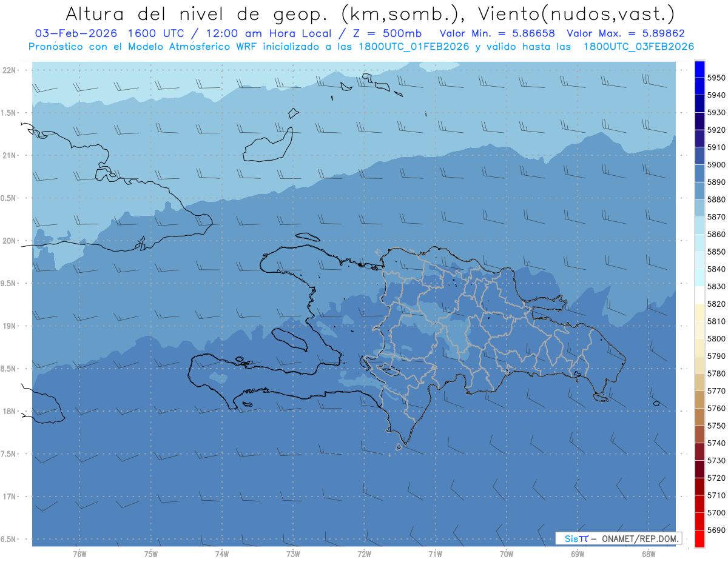
Task: Click the "9.5N" latitude label
Action: (x=8, y=283)
